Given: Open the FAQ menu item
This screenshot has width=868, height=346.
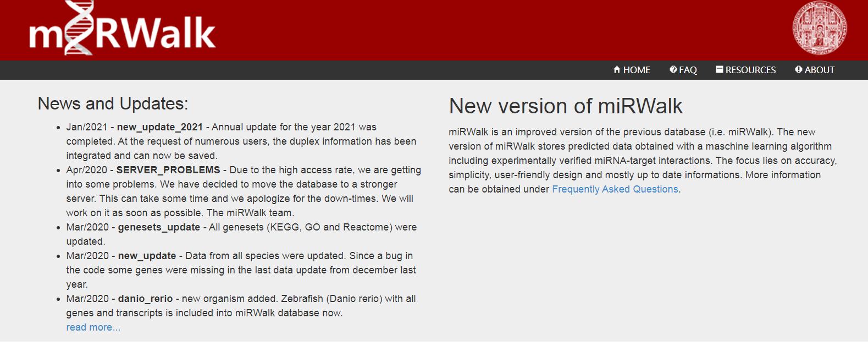Looking at the screenshot, I should [688, 70].
